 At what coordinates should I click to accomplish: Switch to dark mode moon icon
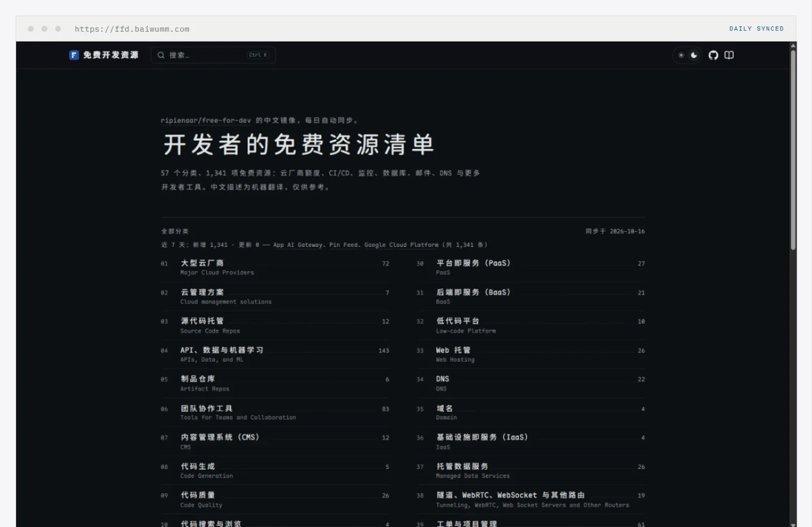click(x=694, y=55)
